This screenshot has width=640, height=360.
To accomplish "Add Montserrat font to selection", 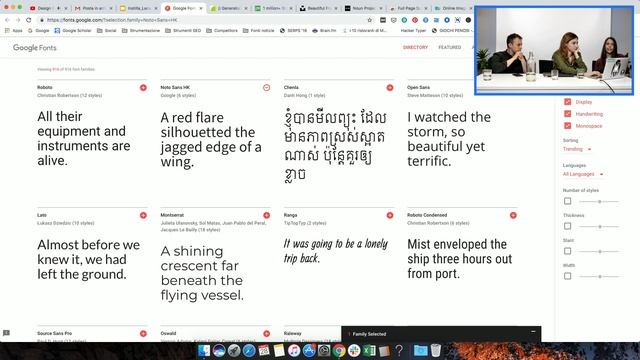I will pyautogui.click(x=267, y=216).
